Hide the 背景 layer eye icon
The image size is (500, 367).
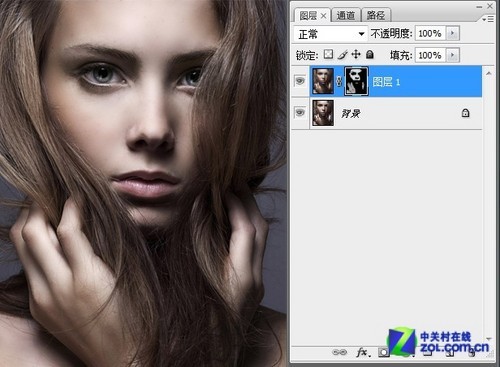click(x=300, y=112)
